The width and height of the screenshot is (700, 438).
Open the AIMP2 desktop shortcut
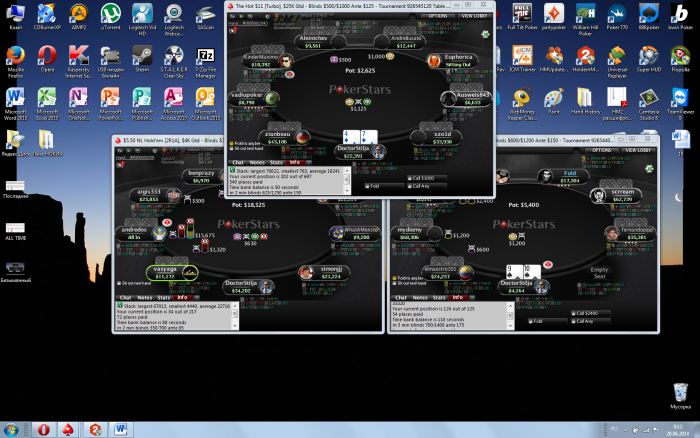79,15
